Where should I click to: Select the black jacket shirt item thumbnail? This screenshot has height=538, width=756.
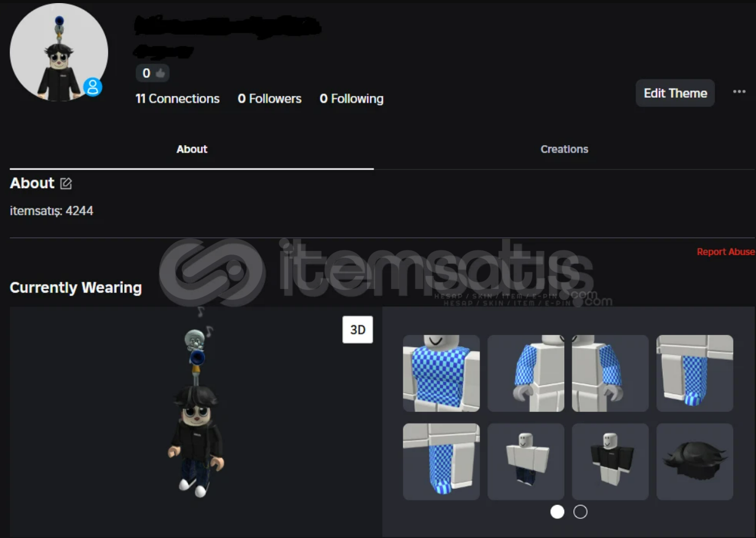tap(610, 462)
